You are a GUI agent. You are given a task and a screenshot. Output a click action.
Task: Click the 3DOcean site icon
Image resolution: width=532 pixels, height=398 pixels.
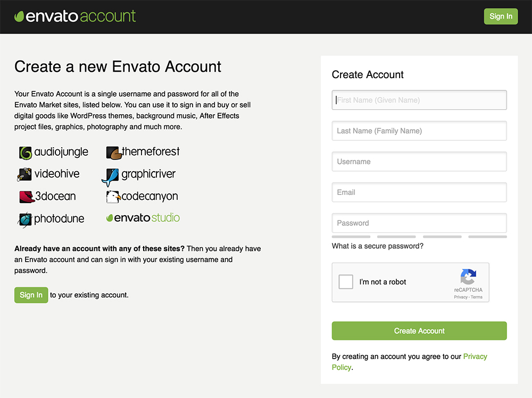[25, 196]
